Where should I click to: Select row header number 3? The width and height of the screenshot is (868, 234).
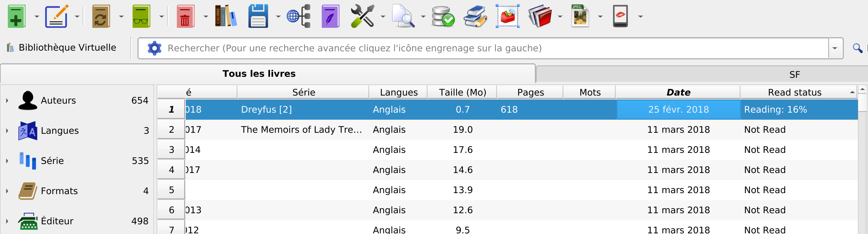coord(171,150)
